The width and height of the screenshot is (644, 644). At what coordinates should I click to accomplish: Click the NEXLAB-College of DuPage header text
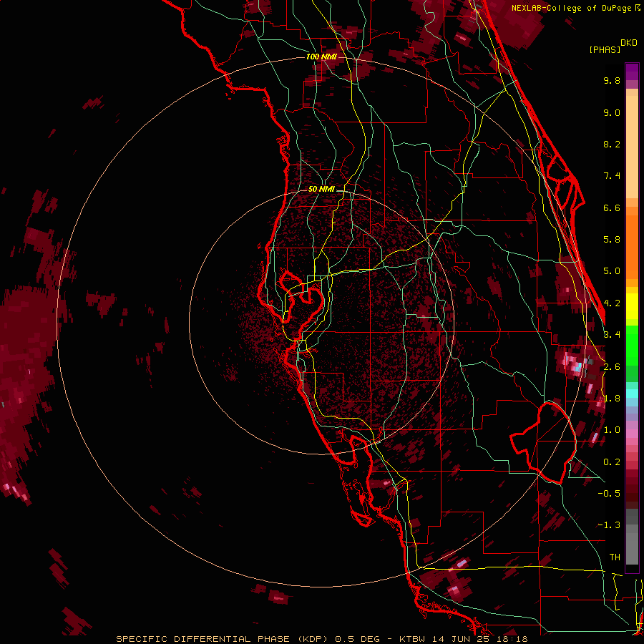[x=572, y=8]
